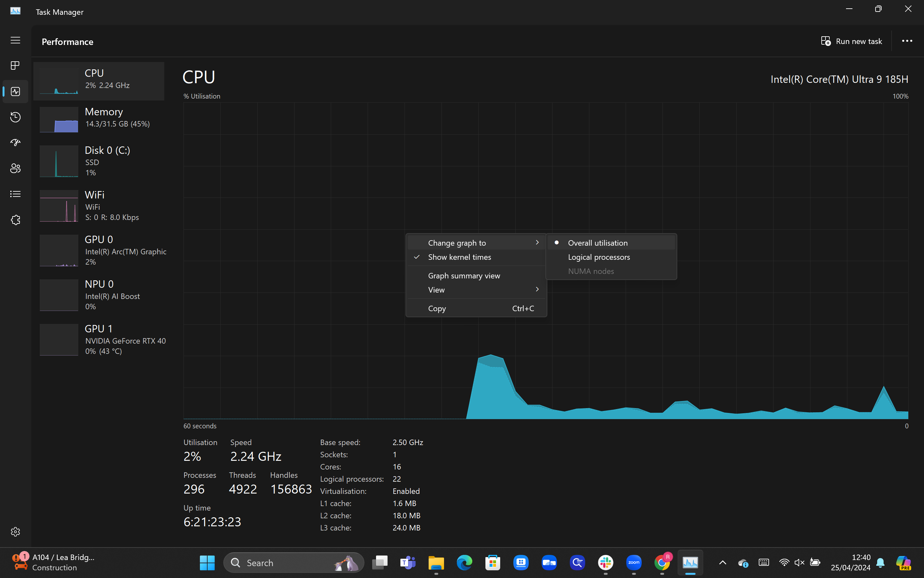Launch Microsoft Edge from taskbar
924x578 pixels.
click(464, 563)
